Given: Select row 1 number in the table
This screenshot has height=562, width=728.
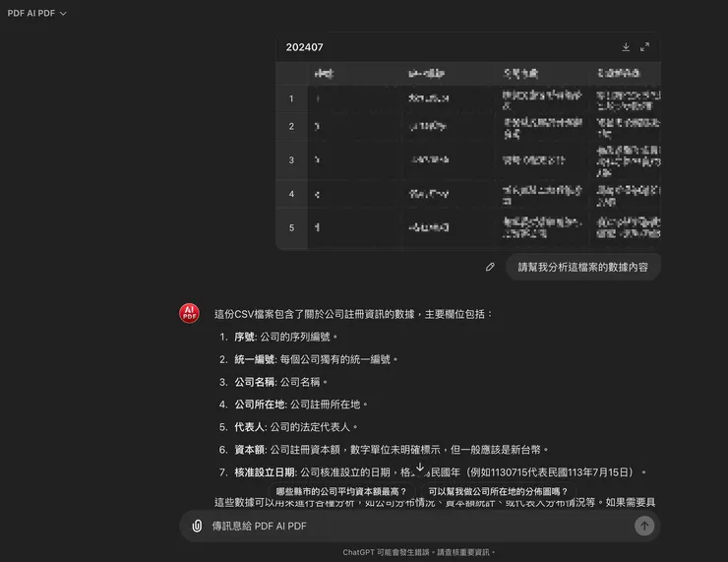Looking at the screenshot, I should tap(291, 98).
